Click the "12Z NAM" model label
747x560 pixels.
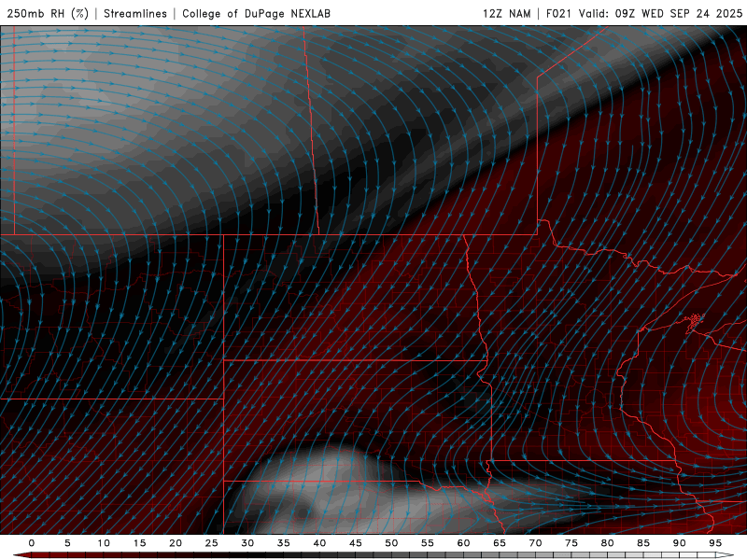506,13
